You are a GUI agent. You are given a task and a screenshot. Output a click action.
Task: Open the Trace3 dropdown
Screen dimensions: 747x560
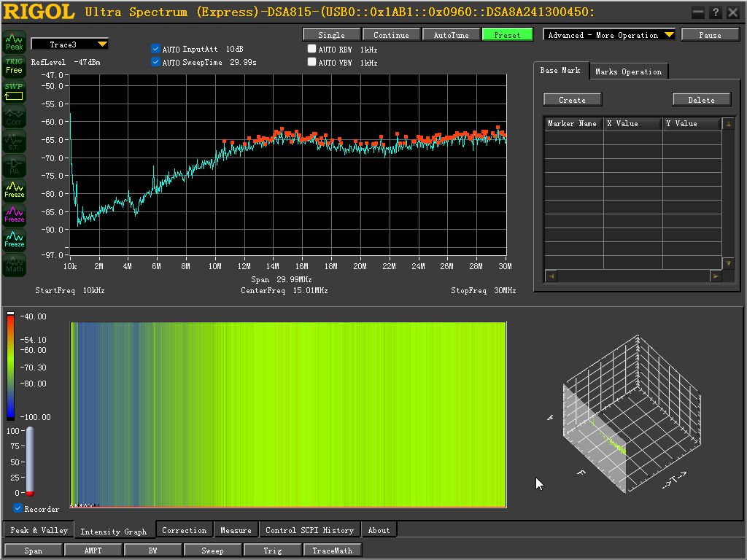(x=69, y=44)
